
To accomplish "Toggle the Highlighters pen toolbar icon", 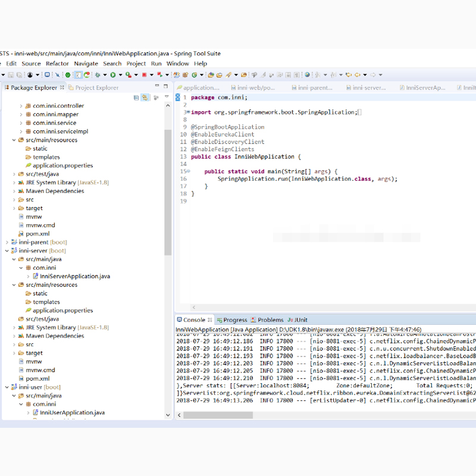I will click(262, 75).
